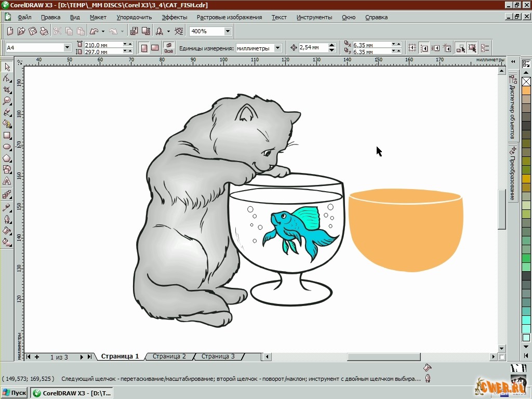Click the Print icon in toolbar
Viewport: 532px width, 399px height.
(44, 31)
